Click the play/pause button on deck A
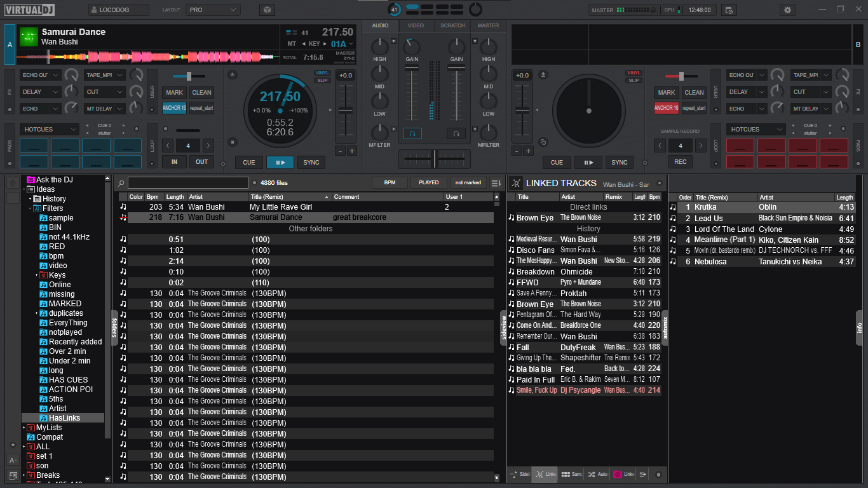The image size is (868, 488). click(x=280, y=162)
